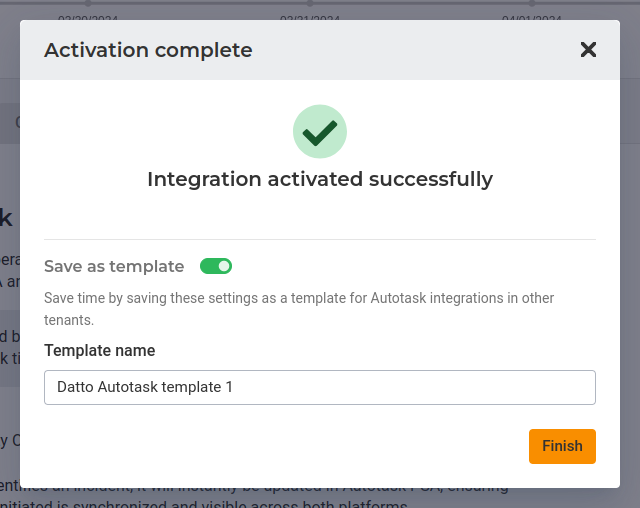Click the word "Datto" in the template name
The image size is (640, 508).
click(76, 387)
